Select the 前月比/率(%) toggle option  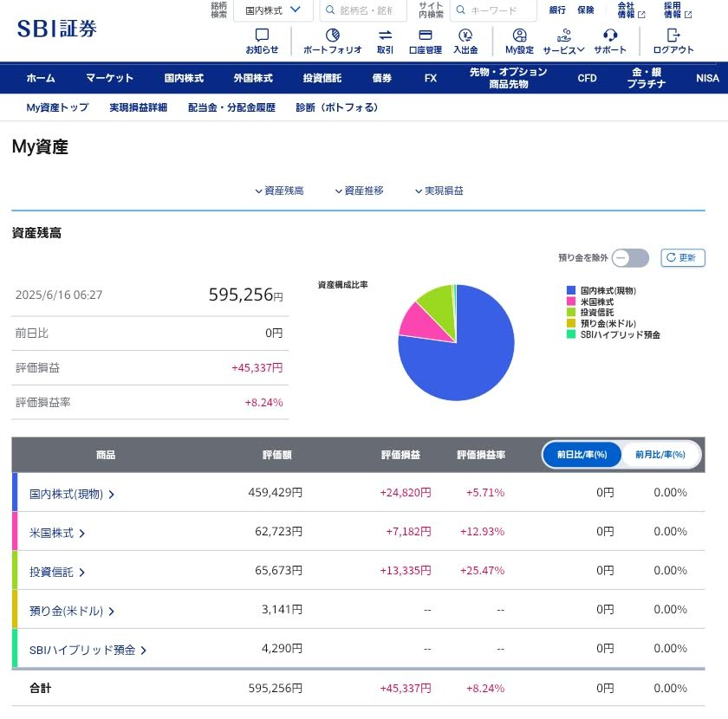660,455
